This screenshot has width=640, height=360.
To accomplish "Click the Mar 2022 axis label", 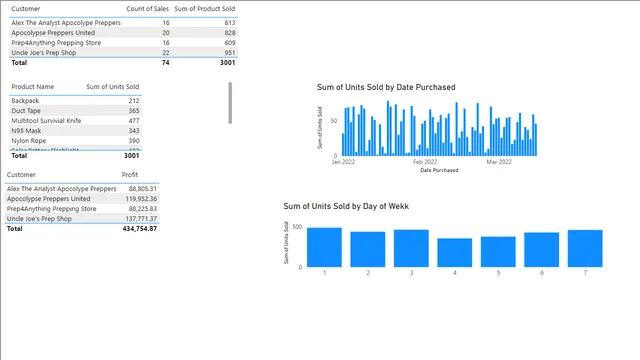I will [x=499, y=162].
